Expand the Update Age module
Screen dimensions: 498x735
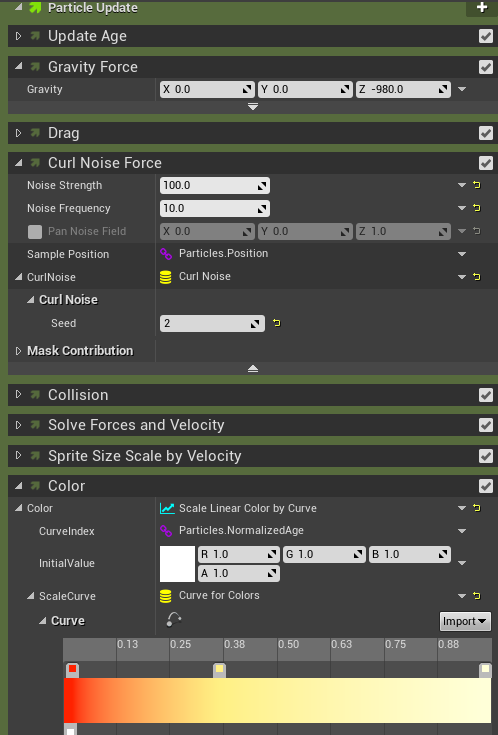pos(18,36)
